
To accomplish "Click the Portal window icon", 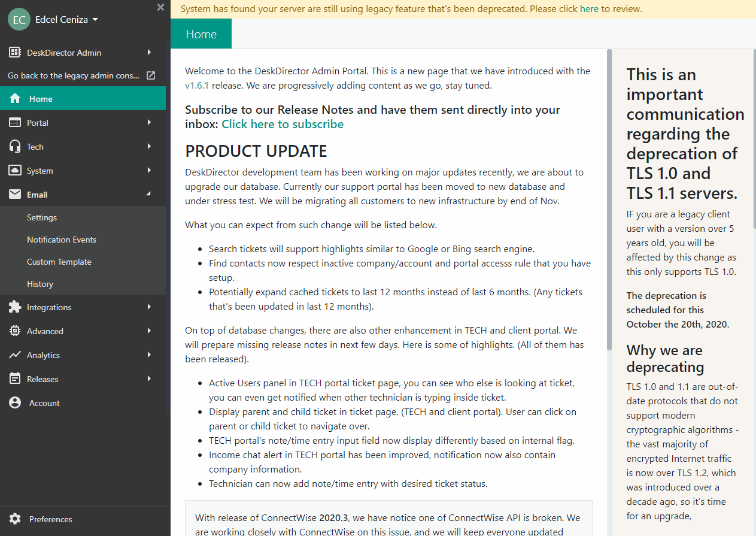I will coord(15,123).
